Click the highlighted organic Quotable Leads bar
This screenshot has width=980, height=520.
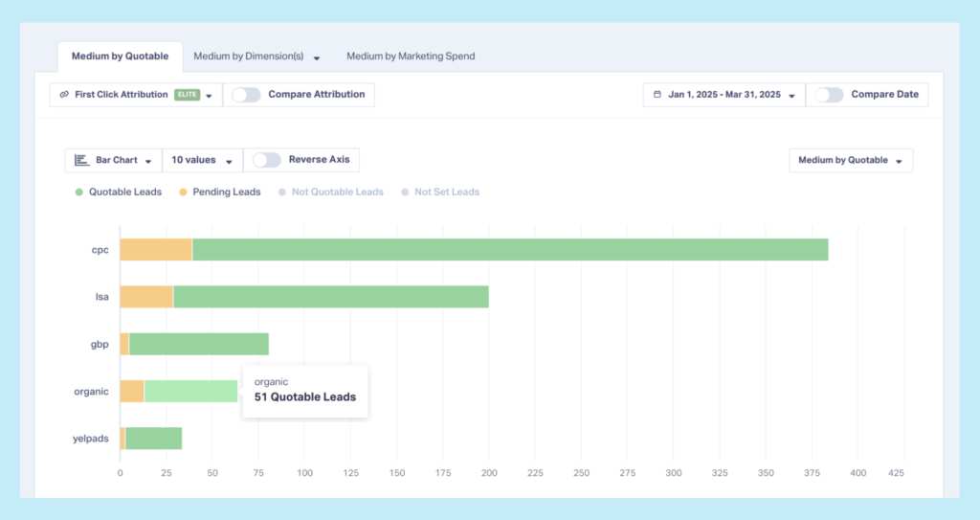(191, 391)
